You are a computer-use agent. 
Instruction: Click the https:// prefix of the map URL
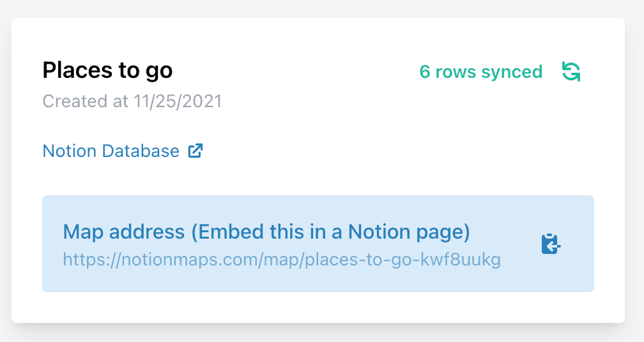91,260
